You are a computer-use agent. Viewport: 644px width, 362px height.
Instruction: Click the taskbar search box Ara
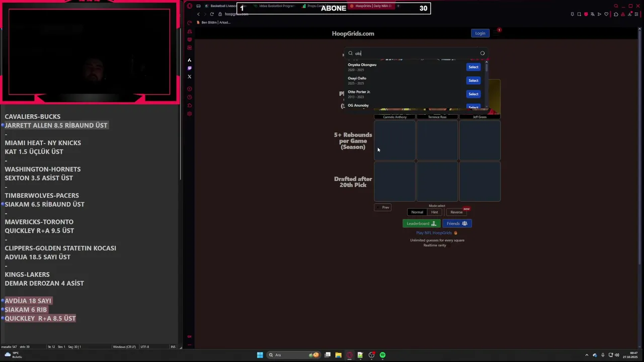click(x=294, y=355)
